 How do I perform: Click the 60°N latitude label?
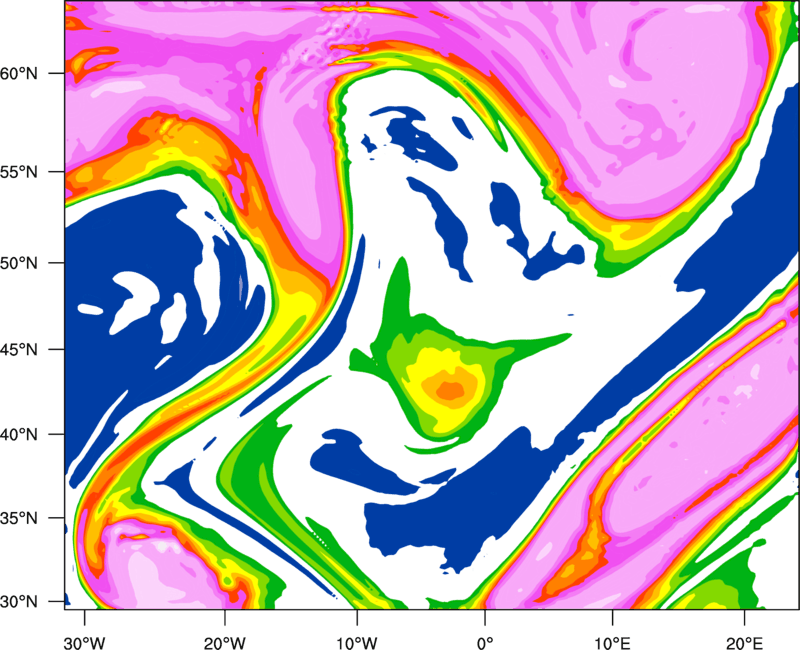pos(19,74)
